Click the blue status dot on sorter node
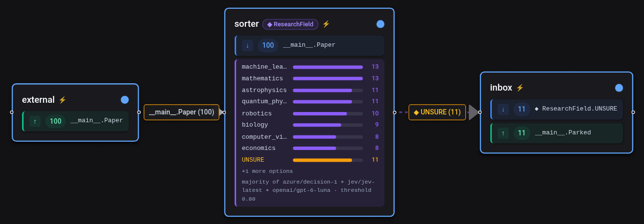 click(381, 24)
